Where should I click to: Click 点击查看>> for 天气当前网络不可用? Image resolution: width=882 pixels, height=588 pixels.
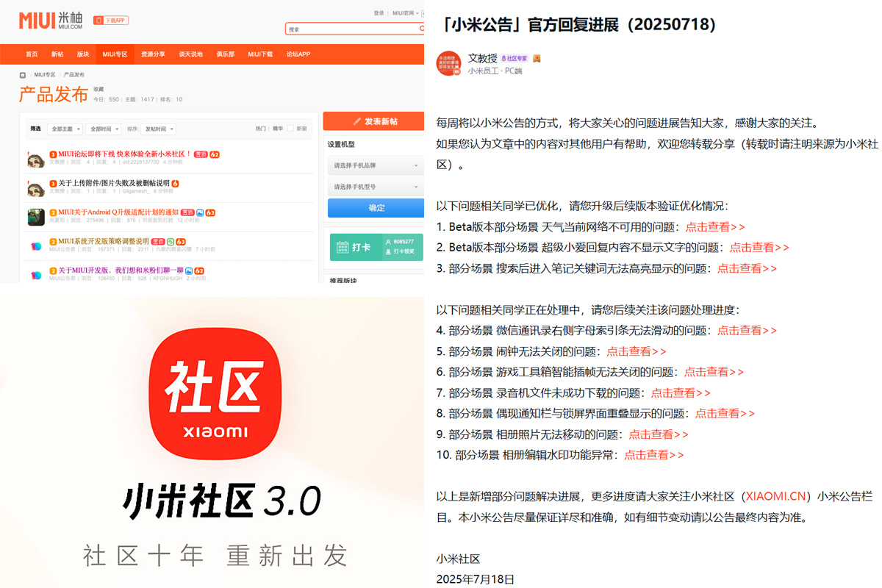coord(715,227)
